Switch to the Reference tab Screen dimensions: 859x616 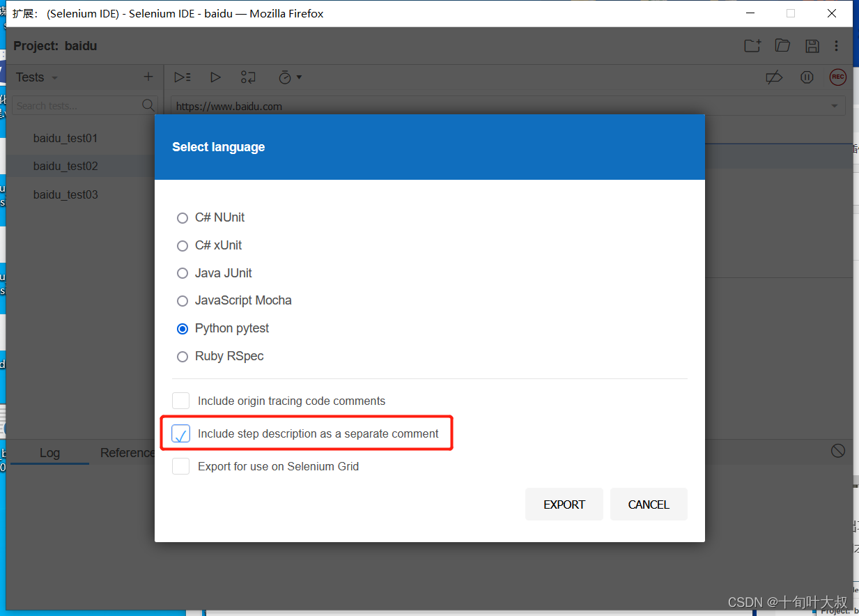click(127, 453)
